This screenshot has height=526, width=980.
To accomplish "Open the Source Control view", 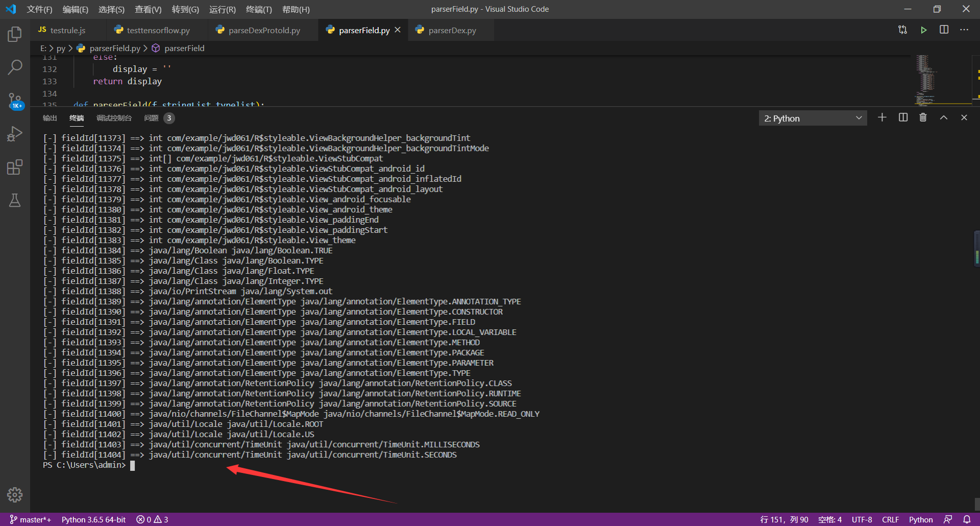I will (x=15, y=100).
